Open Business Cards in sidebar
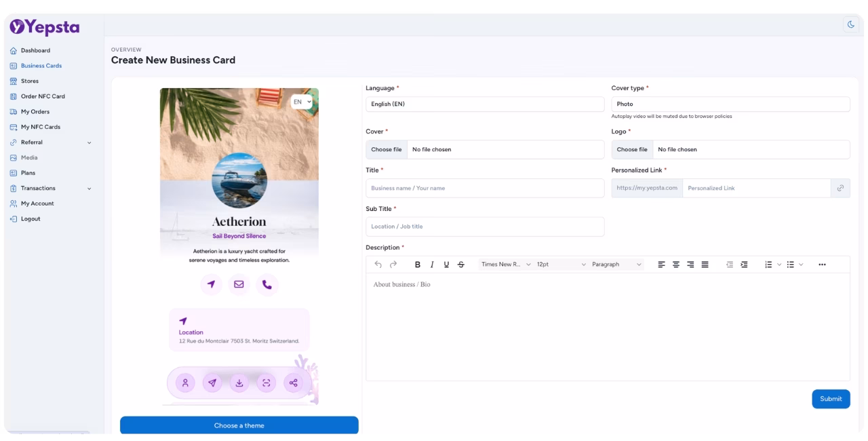 pos(41,66)
